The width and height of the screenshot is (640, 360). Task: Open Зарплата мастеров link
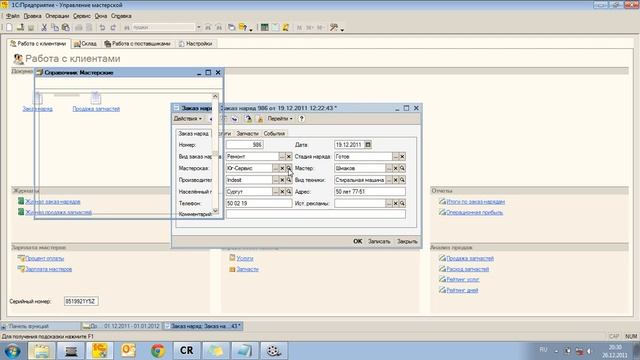[49, 269]
